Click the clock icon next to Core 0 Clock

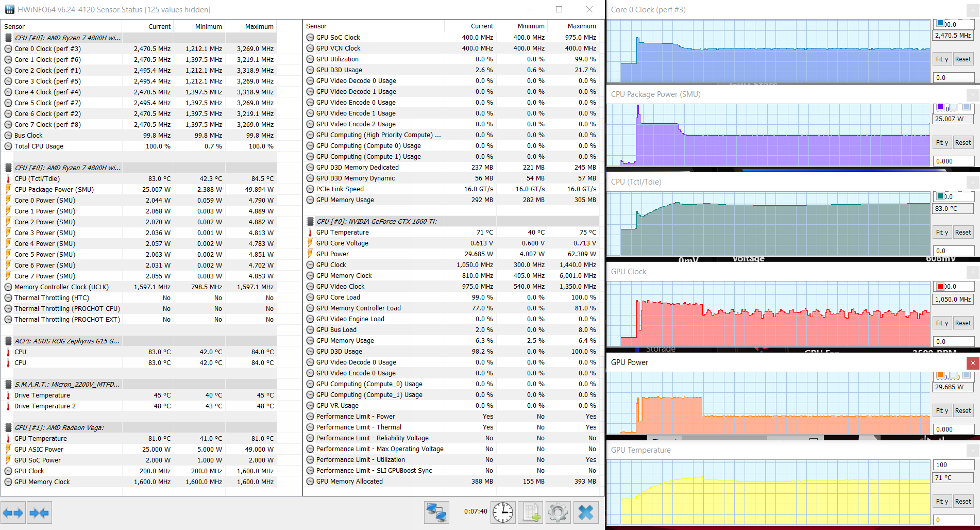pyautogui.click(x=8, y=48)
